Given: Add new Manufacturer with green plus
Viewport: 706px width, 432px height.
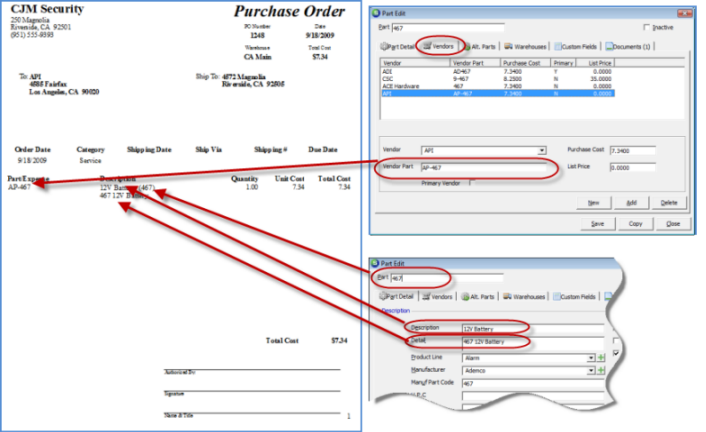Looking at the screenshot, I should [600, 370].
